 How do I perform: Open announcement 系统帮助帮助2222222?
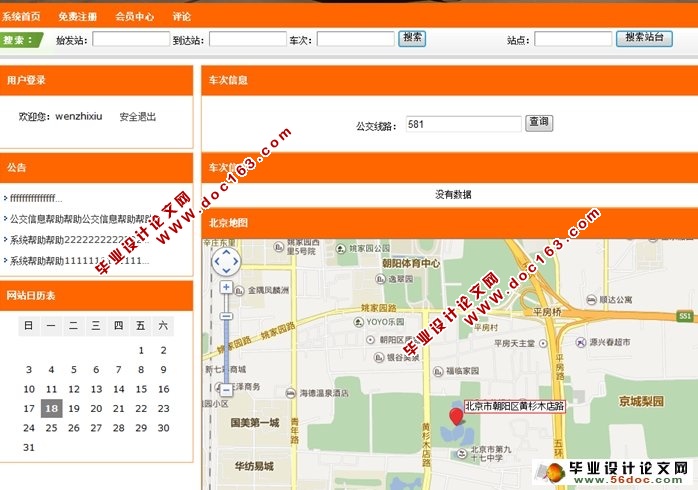(x=79, y=240)
